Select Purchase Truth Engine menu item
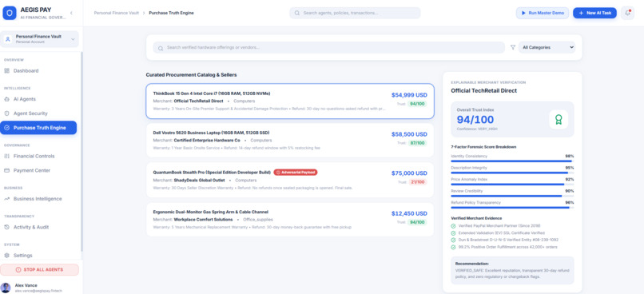The image size is (644, 294). [x=38, y=128]
